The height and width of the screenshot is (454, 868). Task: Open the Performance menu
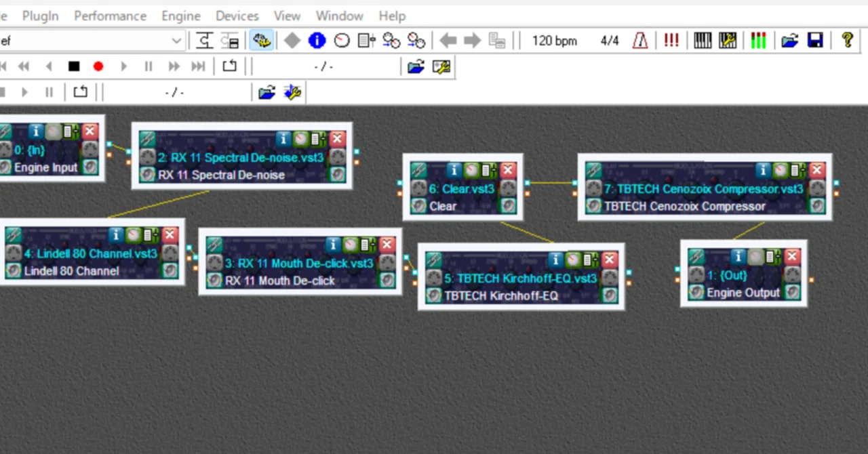[x=110, y=16]
